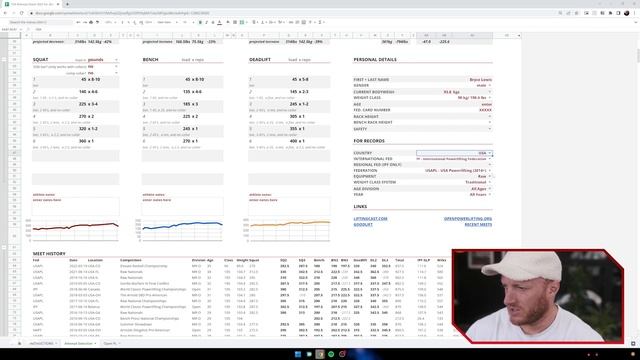Open the WEIGHT CLASS dropdown

tap(489, 98)
